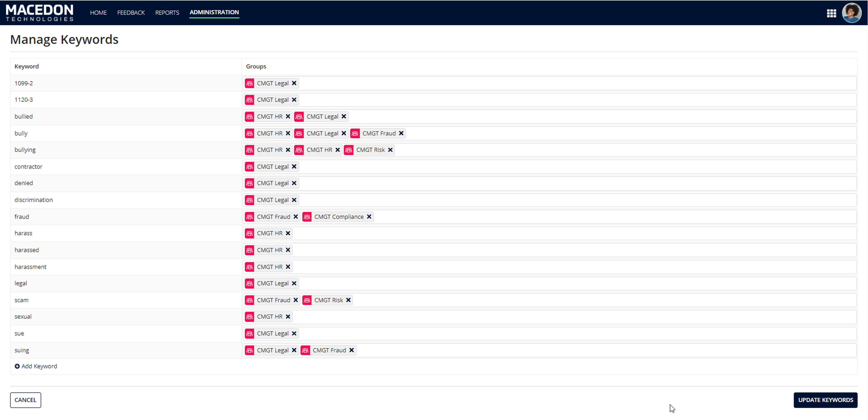The height and width of the screenshot is (420, 868).
Task: Remove CMGT HR from bullied row
Action: pos(288,117)
